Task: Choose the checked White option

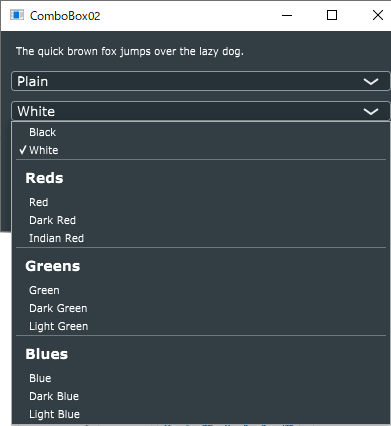Action: pyautogui.click(x=201, y=150)
